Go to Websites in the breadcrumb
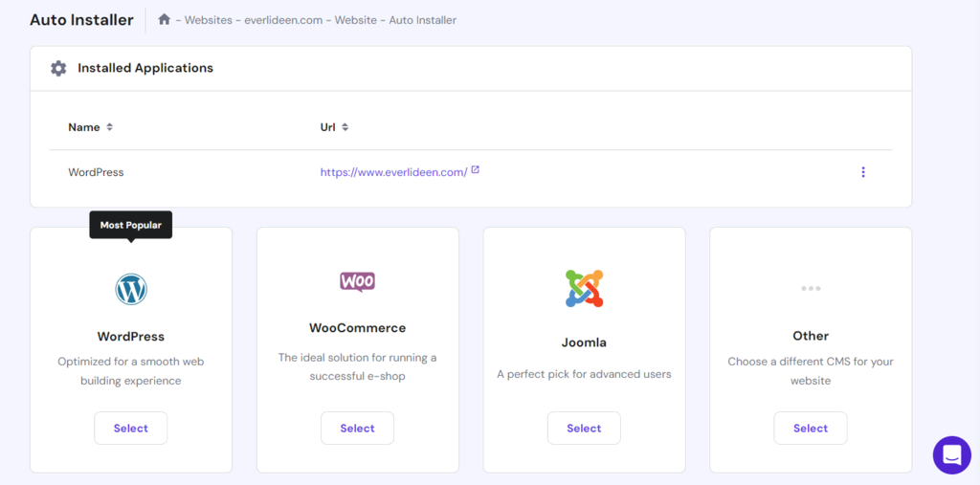 tap(207, 20)
